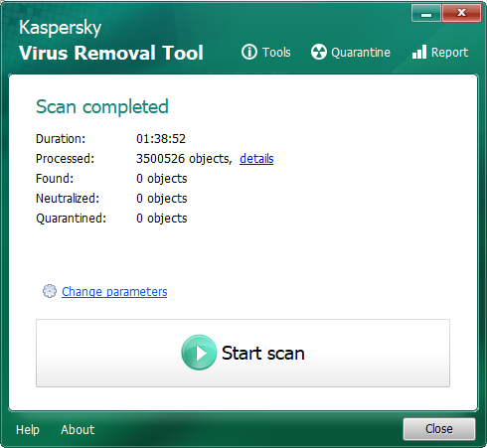
Task: Click the info icon beside Tools
Action: 249,52
